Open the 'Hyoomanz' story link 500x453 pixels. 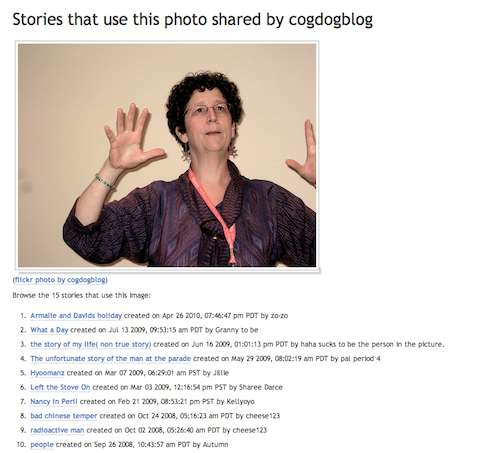(47, 373)
